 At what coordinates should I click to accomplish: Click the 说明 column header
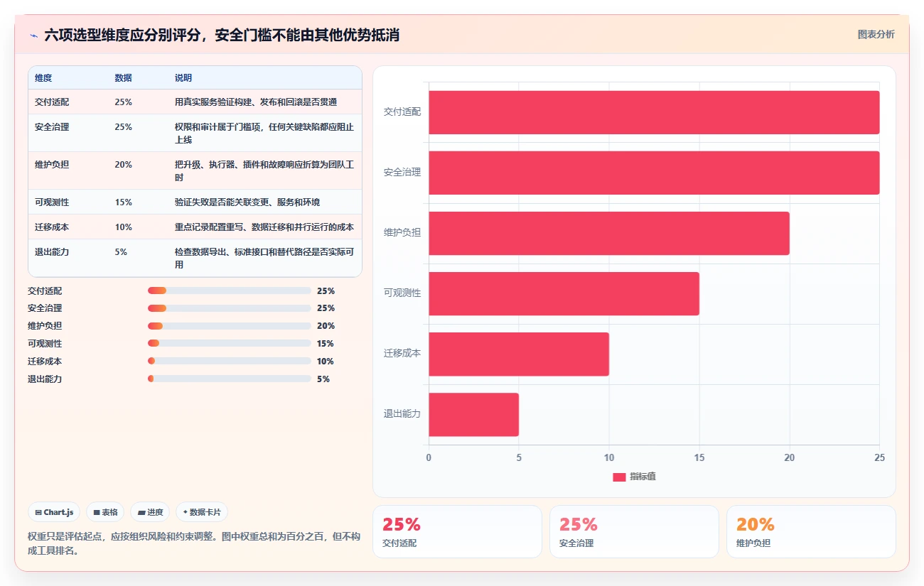(x=183, y=78)
